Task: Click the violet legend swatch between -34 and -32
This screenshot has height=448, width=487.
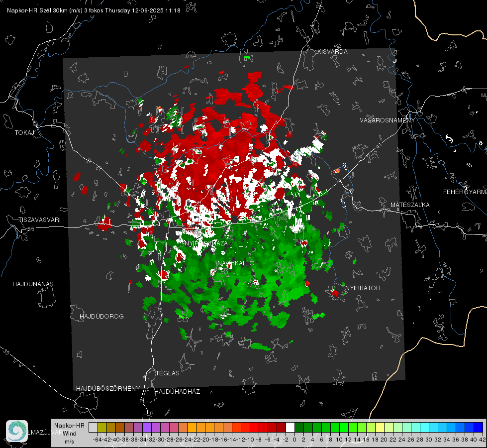Action: tap(147, 427)
